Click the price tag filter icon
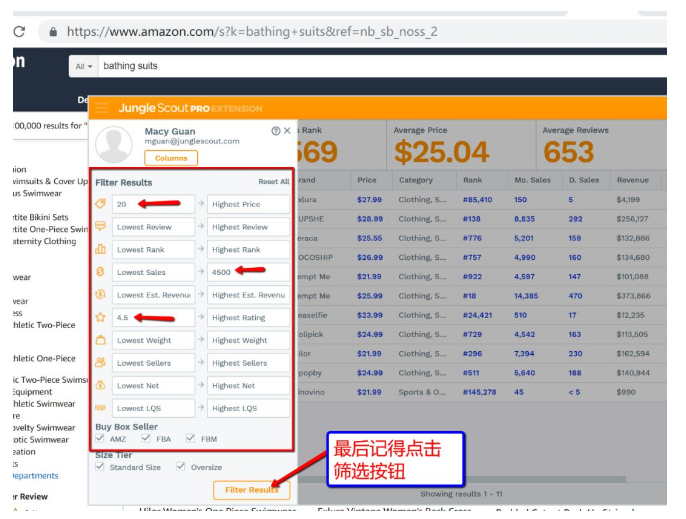This screenshot has height=519, width=686. pos(100,204)
